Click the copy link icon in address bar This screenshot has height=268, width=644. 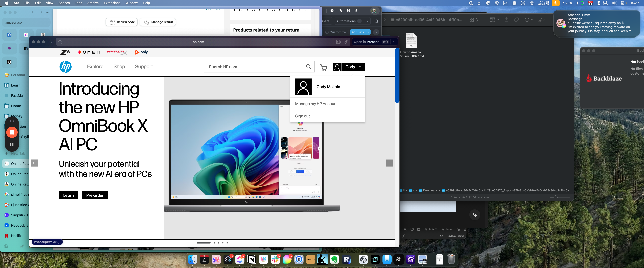pos(346,42)
